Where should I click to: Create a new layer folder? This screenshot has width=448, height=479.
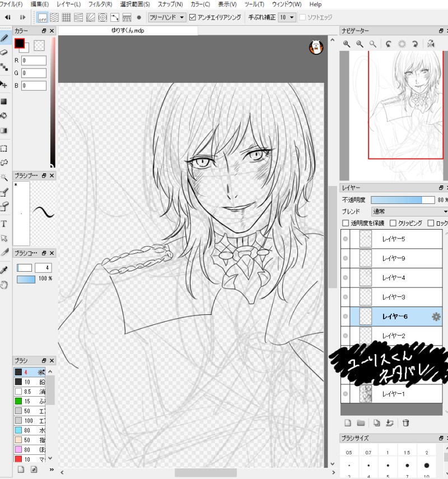coord(361,423)
